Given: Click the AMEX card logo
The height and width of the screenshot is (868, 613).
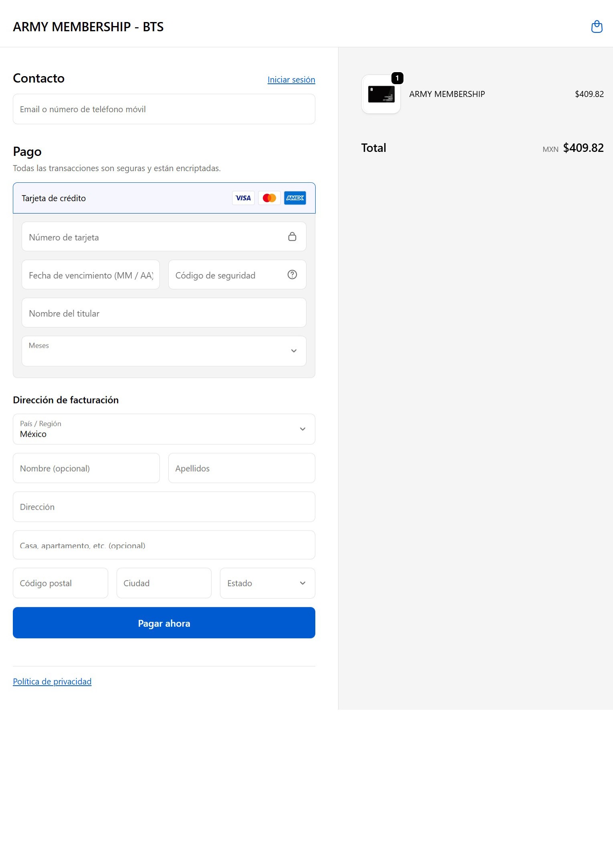Looking at the screenshot, I should (295, 198).
